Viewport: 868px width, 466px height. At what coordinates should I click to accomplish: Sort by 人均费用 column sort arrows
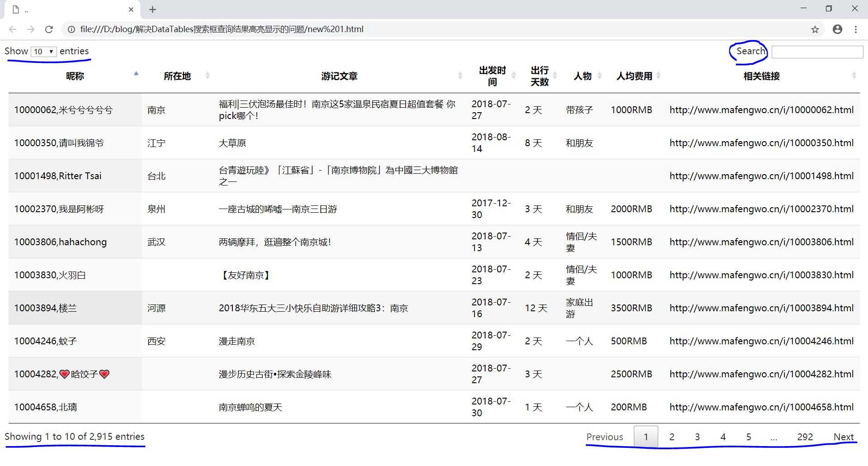tap(658, 76)
